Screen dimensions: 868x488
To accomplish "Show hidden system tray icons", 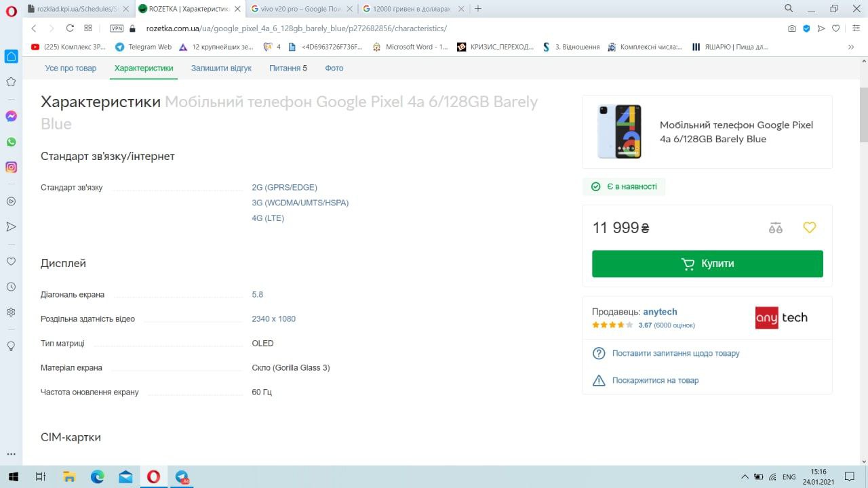I will (745, 476).
